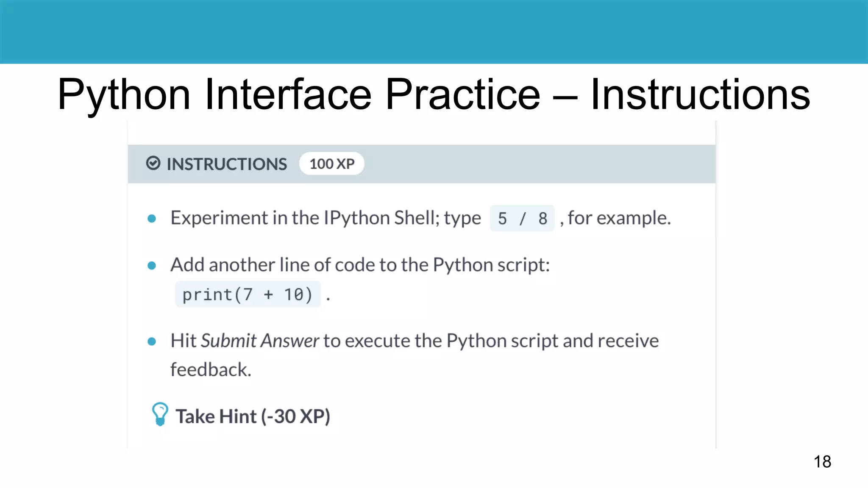Click the lightbulb hint icon
This screenshot has width=868, height=488.
click(160, 414)
